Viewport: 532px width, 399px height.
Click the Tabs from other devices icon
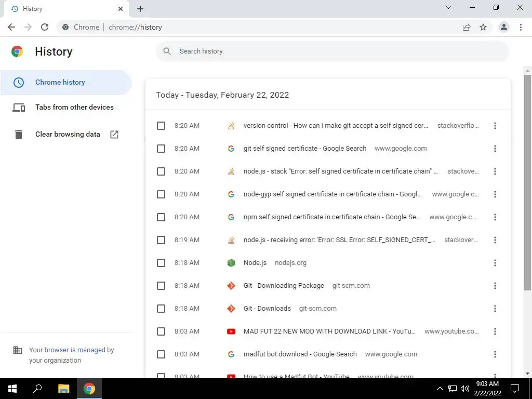[19, 108]
